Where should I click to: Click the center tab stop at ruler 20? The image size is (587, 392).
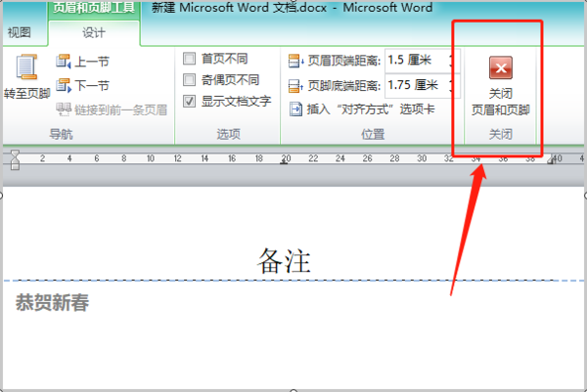[x=284, y=162]
